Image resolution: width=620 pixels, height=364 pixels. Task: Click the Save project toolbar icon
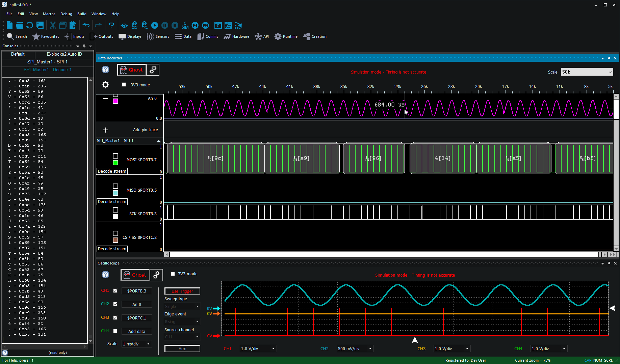point(40,25)
